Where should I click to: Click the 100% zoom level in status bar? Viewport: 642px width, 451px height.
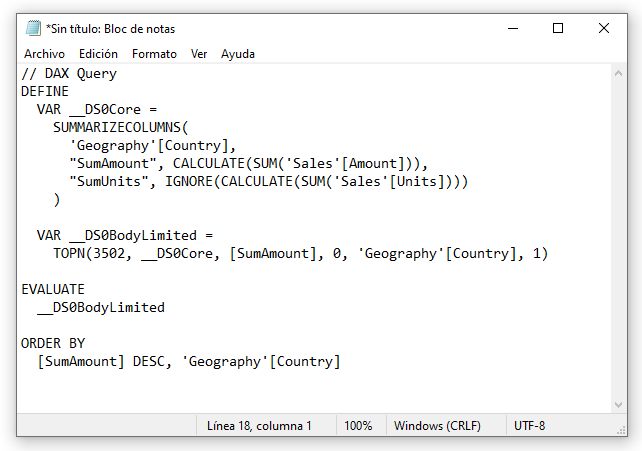[x=358, y=426]
